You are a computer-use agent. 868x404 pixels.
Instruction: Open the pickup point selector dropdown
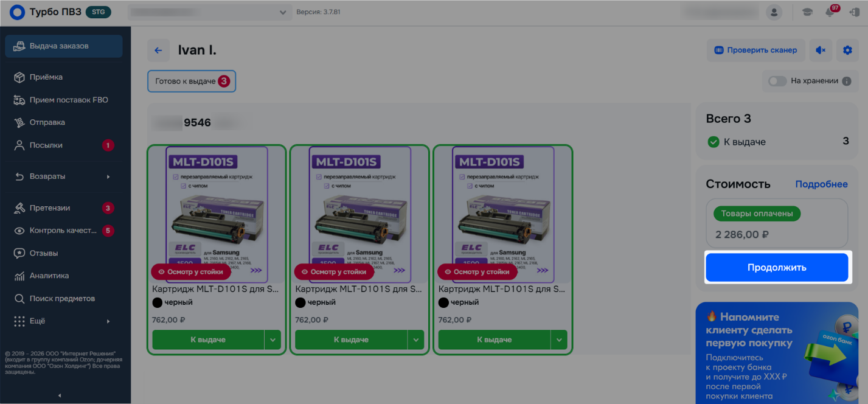[x=210, y=12]
